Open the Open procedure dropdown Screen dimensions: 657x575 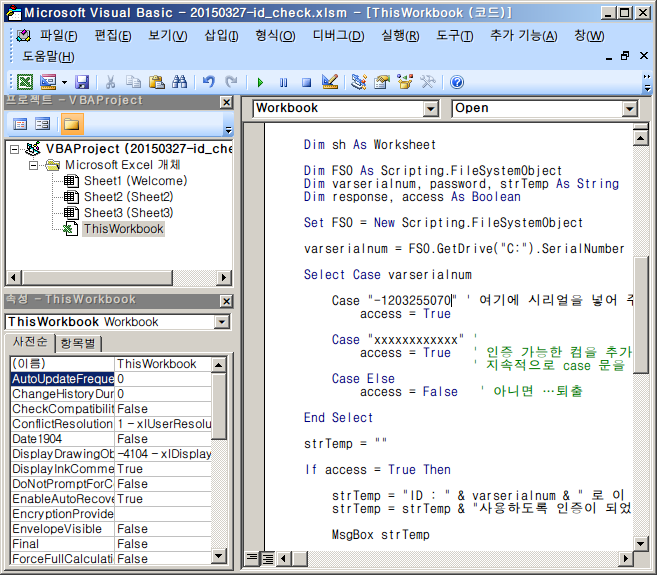coord(630,109)
